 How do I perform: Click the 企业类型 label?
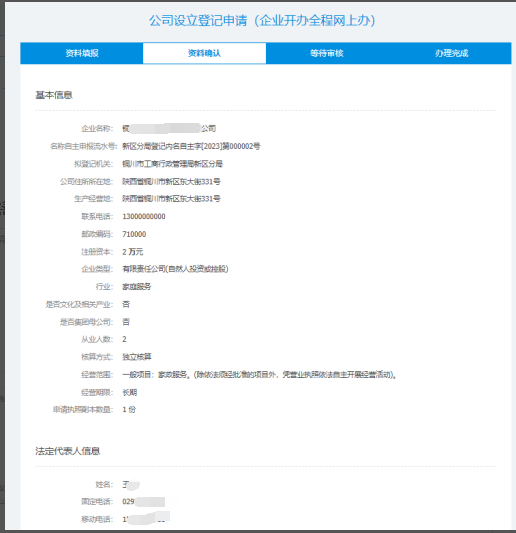(x=97, y=269)
